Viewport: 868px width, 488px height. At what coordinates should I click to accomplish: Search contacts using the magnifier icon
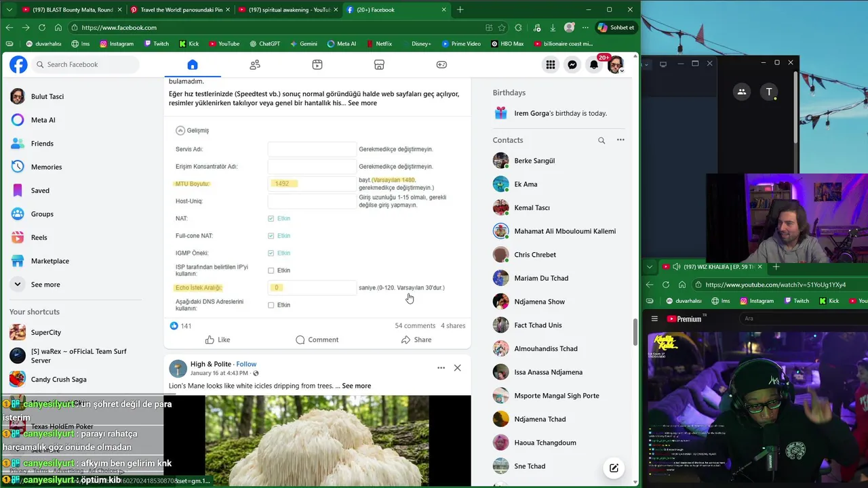click(x=601, y=140)
